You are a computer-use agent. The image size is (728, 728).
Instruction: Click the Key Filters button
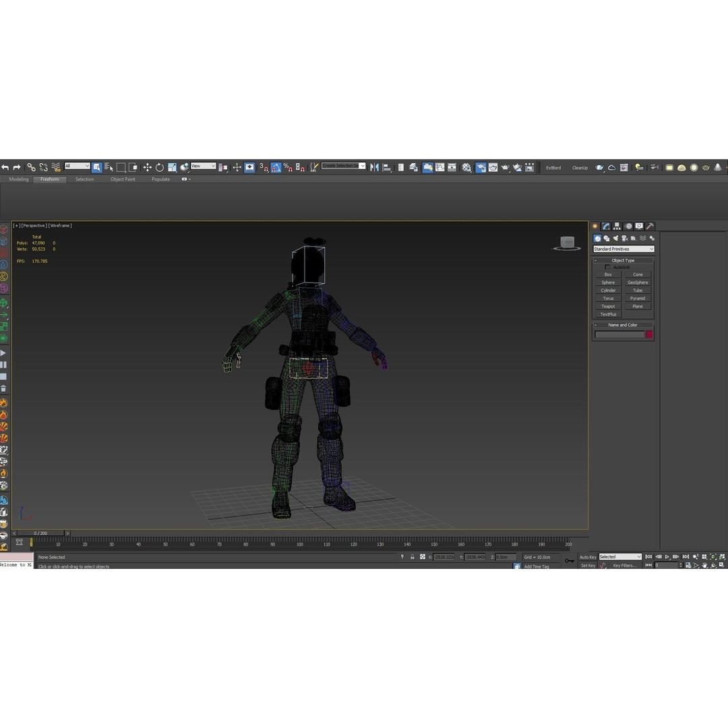624,566
